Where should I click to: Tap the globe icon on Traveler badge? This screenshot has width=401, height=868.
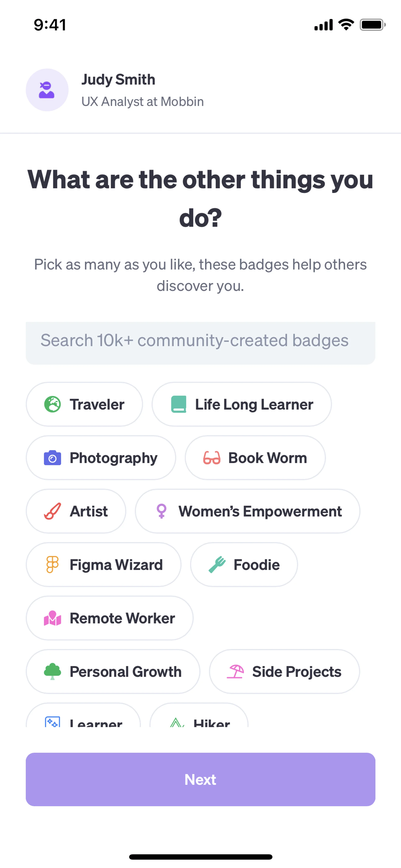click(53, 404)
